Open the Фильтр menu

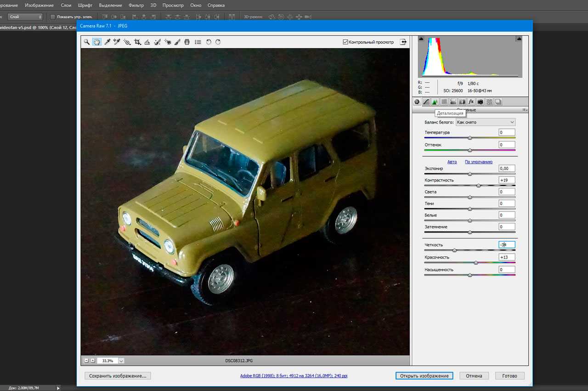[136, 6]
